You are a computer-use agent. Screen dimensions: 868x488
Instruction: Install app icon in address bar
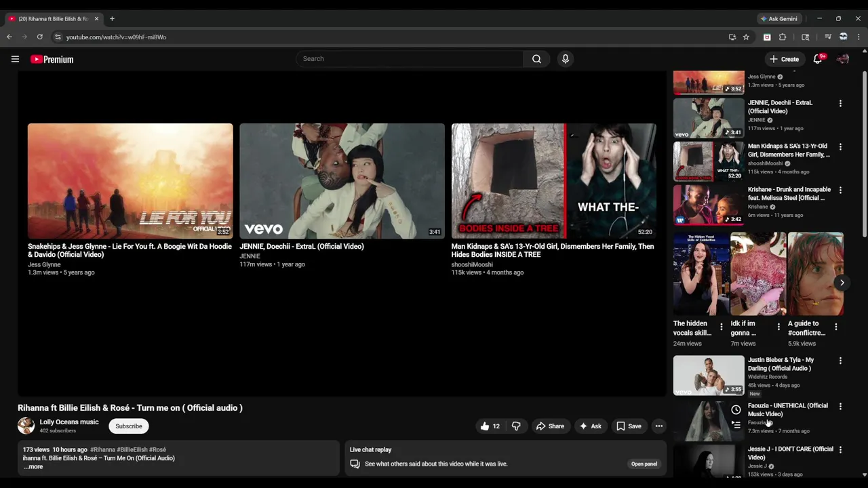(732, 37)
